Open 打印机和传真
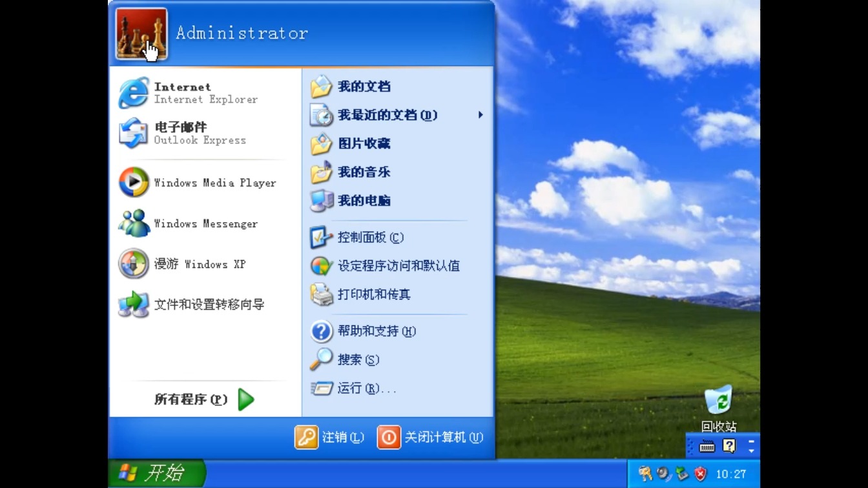This screenshot has height=488, width=868. (397, 294)
